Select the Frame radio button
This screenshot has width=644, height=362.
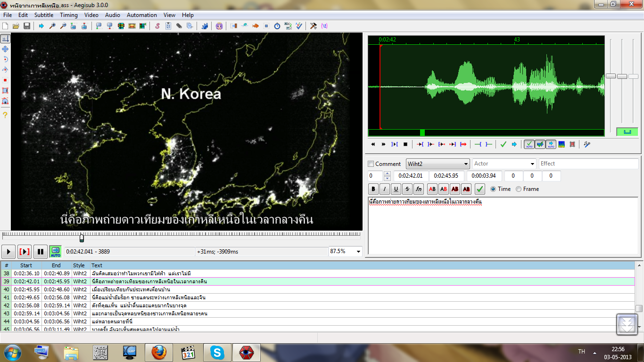(519, 189)
